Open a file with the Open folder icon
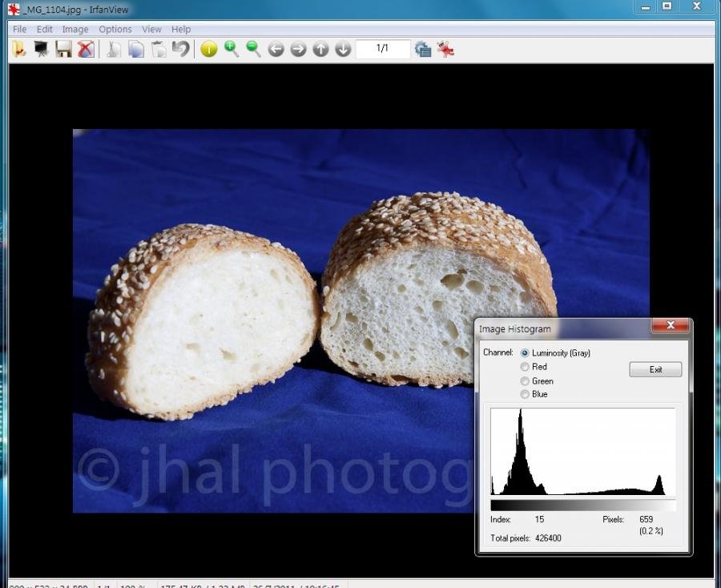The width and height of the screenshot is (721, 588). click(19, 49)
